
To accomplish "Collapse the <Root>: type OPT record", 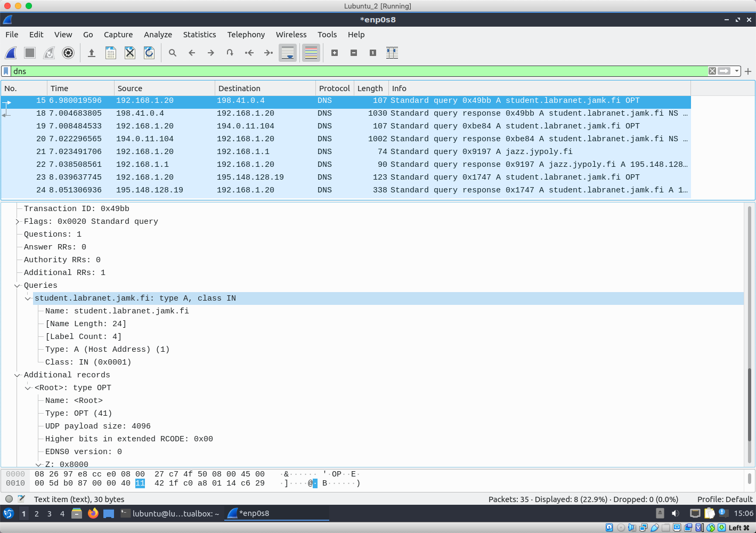I will (28, 388).
